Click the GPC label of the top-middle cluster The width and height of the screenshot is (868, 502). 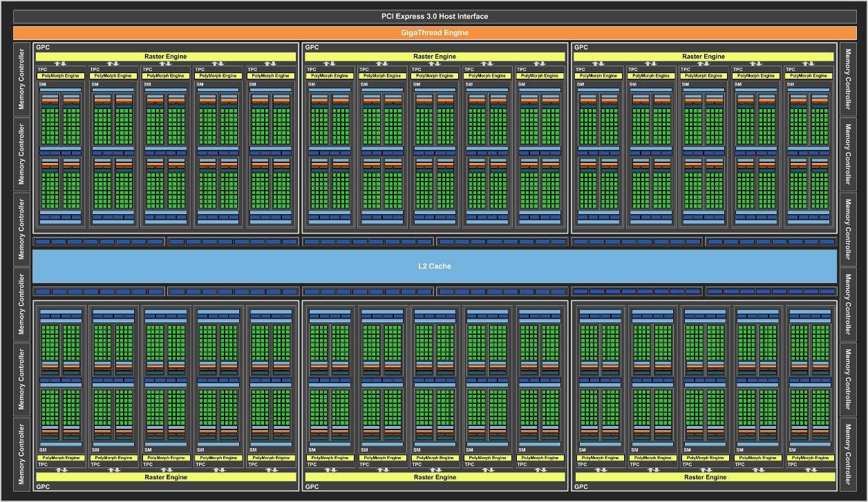[312, 47]
